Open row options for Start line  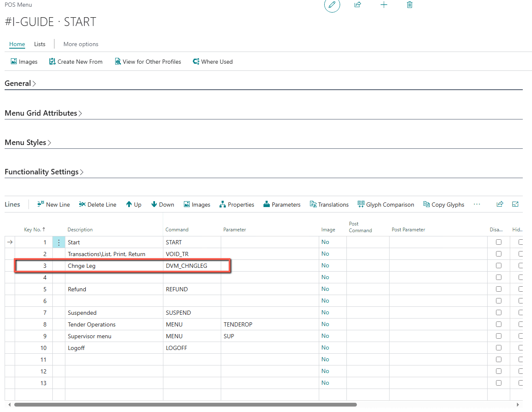pos(59,242)
